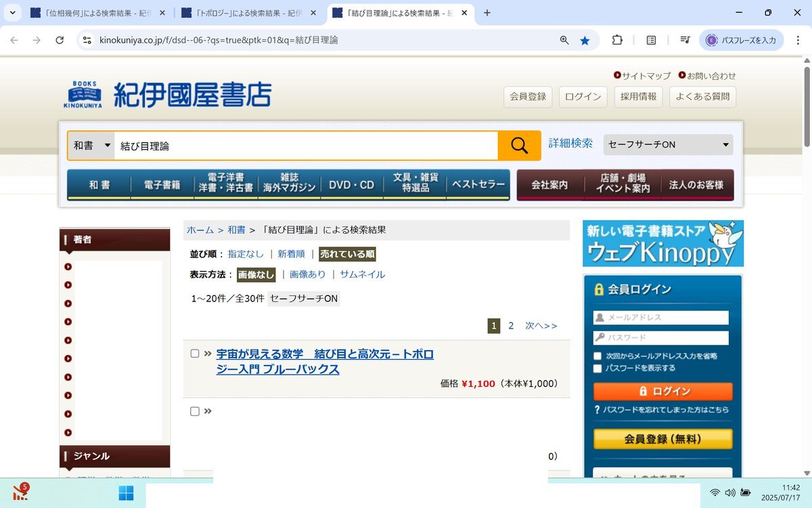Viewport: 812px width, 508px height.
Task: Open the 詳細検索 link
Action: tap(570, 143)
